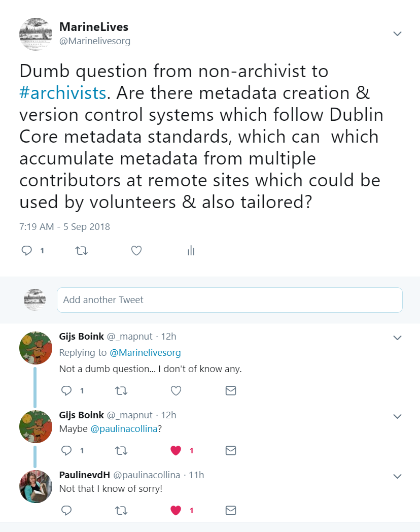Open the @Marinelivesorg link in "Replying to"
Viewport: 420px width, 532px height.
point(145,352)
